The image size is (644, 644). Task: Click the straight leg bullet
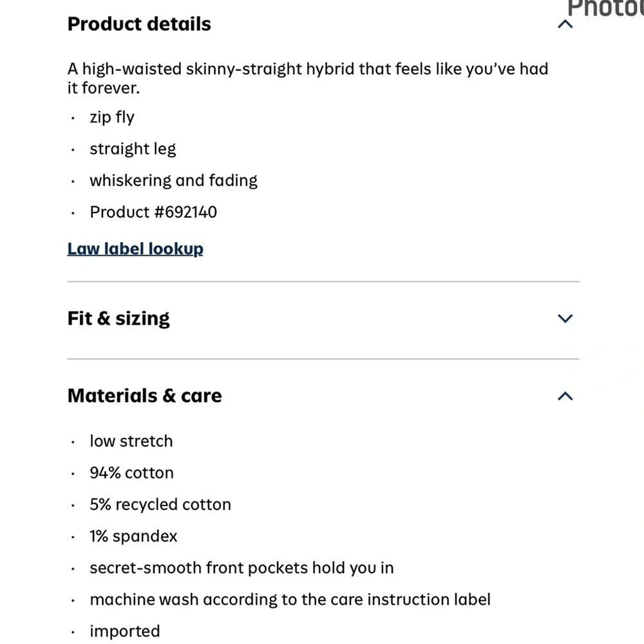click(x=133, y=149)
